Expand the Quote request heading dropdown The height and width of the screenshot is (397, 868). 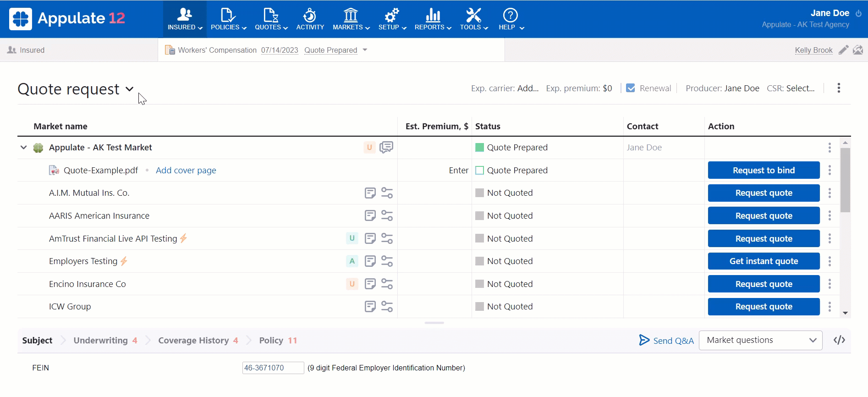point(130,89)
